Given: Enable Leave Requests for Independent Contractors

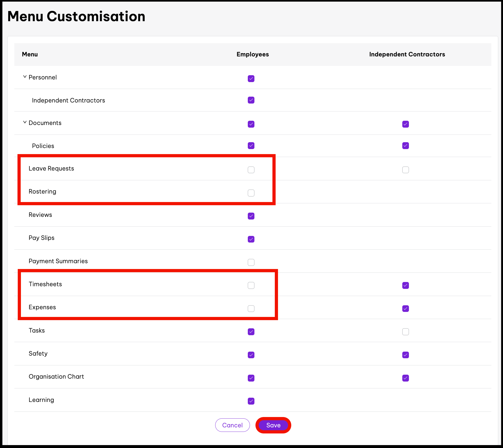Looking at the screenshot, I should pos(405,170).
